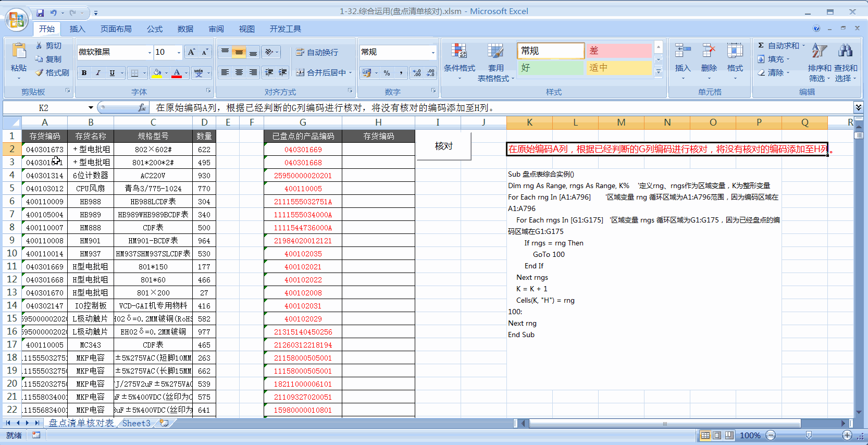Switch to the 数据 ribbon tab
This screenshot has height=445, width=868.
185,29
